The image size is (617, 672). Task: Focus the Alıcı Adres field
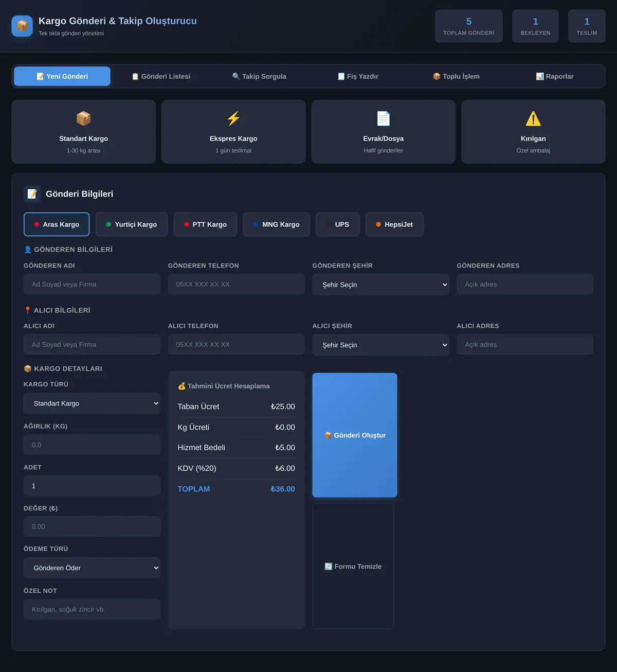[525, 345]
